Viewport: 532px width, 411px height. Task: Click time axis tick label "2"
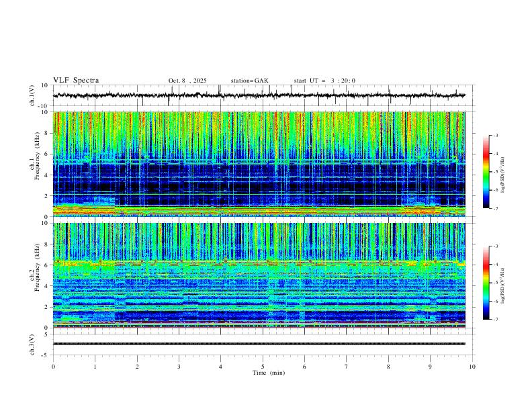[137, 367]
